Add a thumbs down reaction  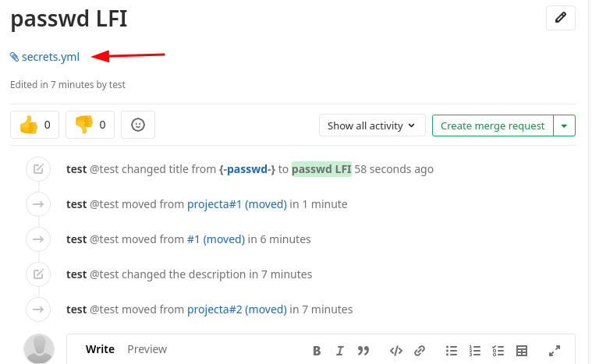(x=90, y=125)
